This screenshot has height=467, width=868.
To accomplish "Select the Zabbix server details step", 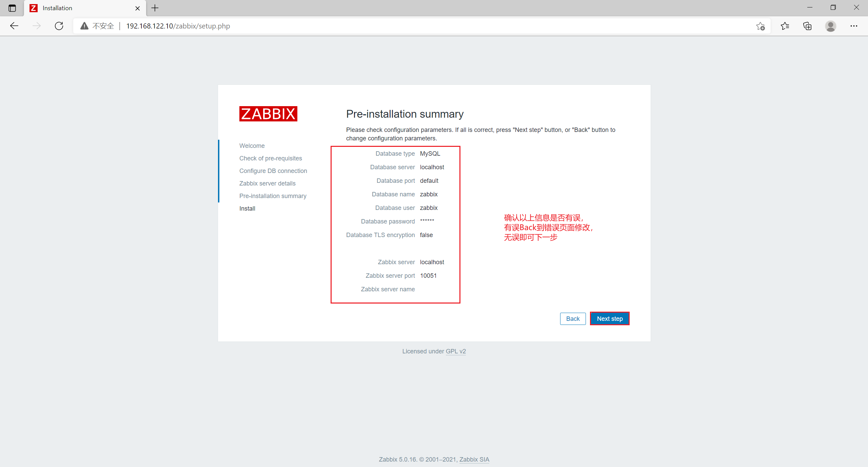I will 268,183.
